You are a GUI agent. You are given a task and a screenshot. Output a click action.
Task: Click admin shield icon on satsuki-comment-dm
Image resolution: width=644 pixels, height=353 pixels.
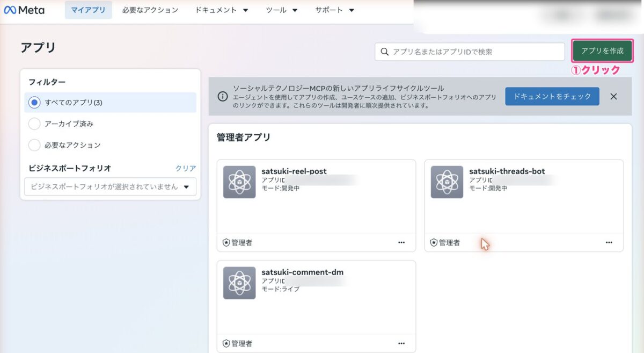tap(226, 343)
